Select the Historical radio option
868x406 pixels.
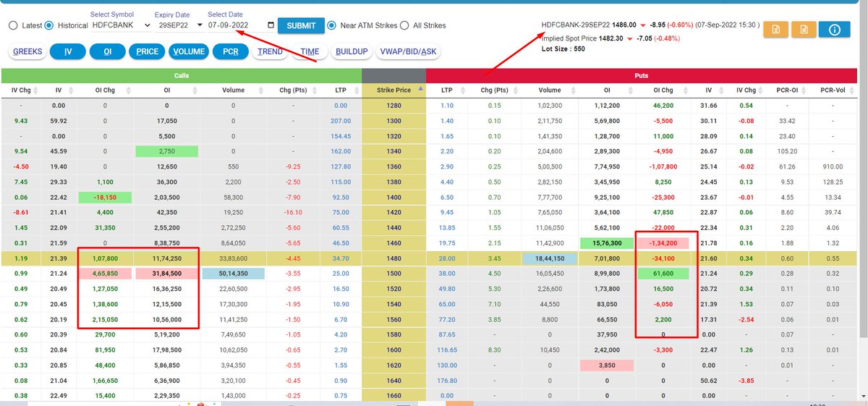pos(49,25)
